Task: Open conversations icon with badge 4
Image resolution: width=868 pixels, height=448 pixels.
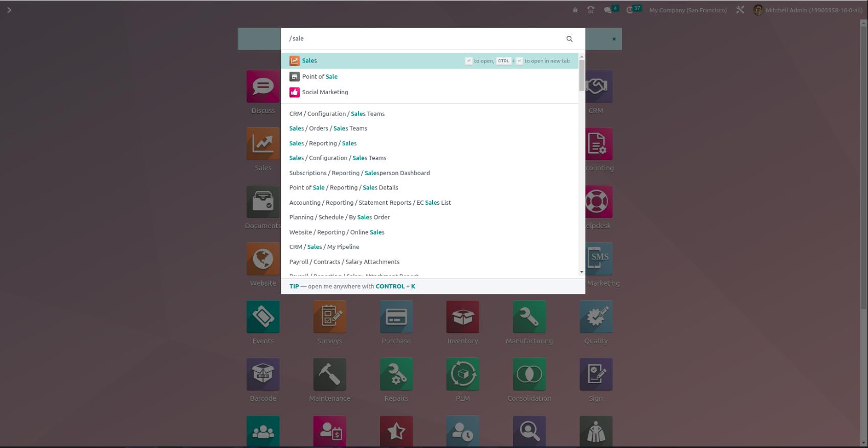Action: 611,10
